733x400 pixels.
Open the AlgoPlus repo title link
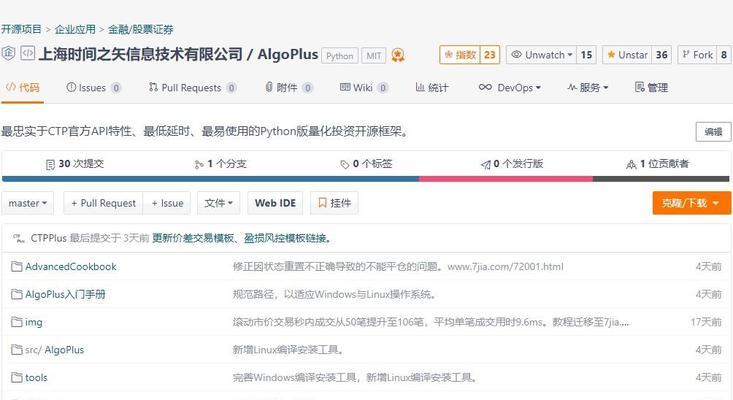[288, 54]
